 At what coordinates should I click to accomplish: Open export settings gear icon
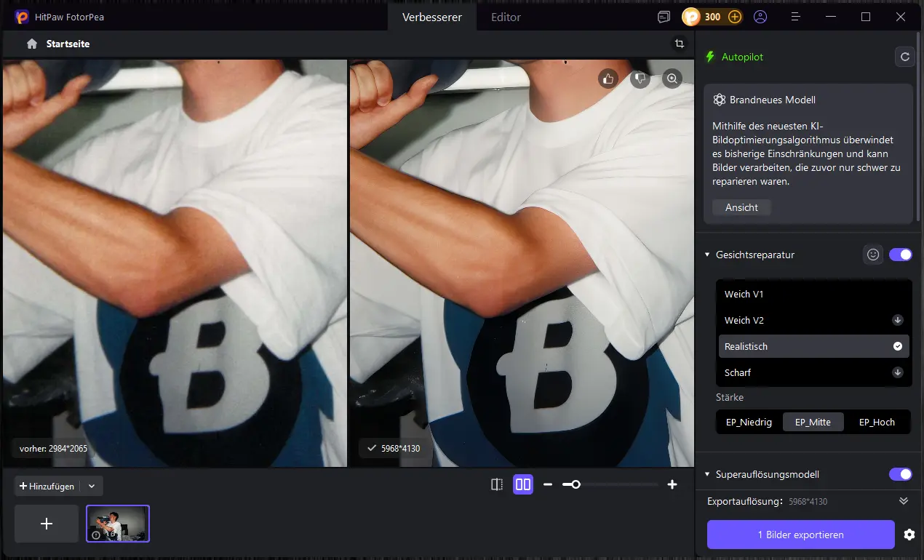point(909,535)
